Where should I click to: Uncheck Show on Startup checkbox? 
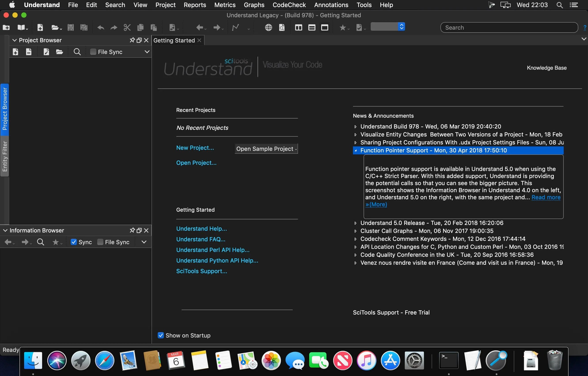161,335
